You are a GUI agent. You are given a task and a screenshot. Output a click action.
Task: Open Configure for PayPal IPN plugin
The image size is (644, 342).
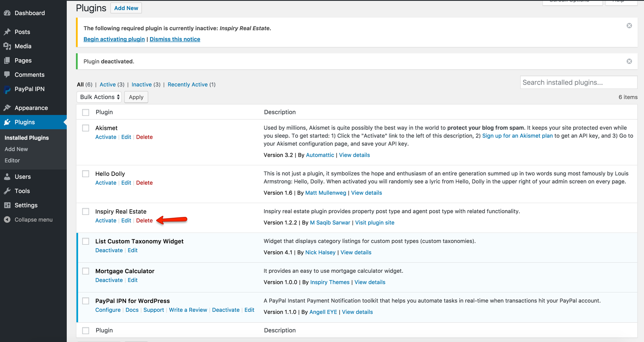click(108, 310)
